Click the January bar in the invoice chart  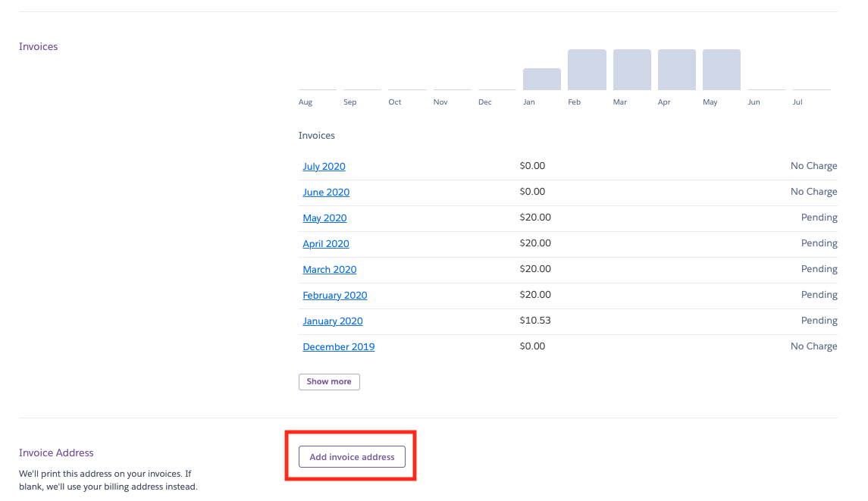(x=542, y=80)
